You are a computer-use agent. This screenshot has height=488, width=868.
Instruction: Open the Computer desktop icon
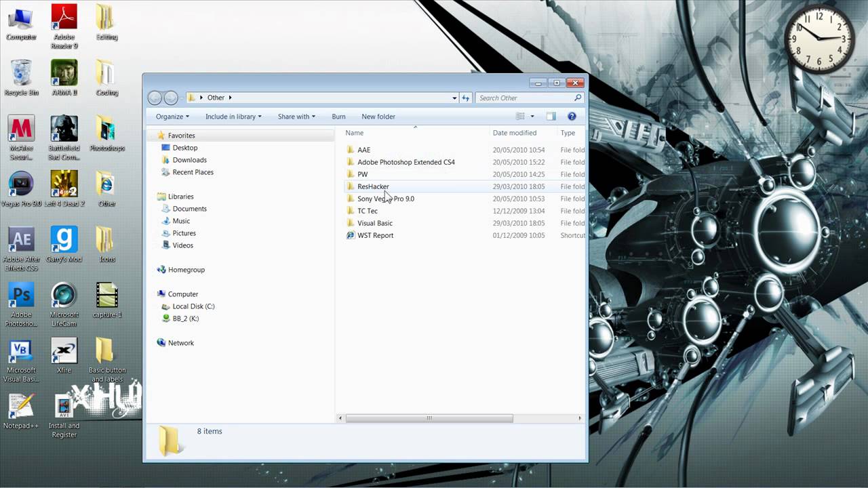[x=21, y=22]
